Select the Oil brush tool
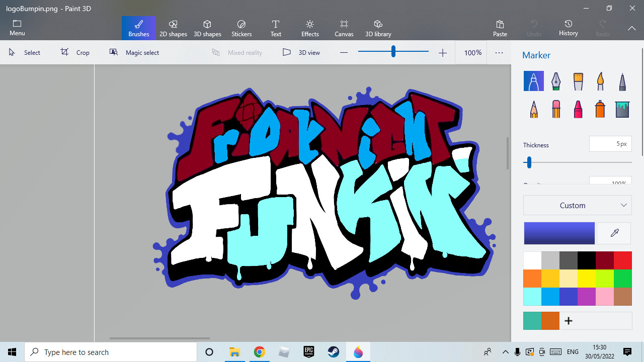 click(578, 81)
